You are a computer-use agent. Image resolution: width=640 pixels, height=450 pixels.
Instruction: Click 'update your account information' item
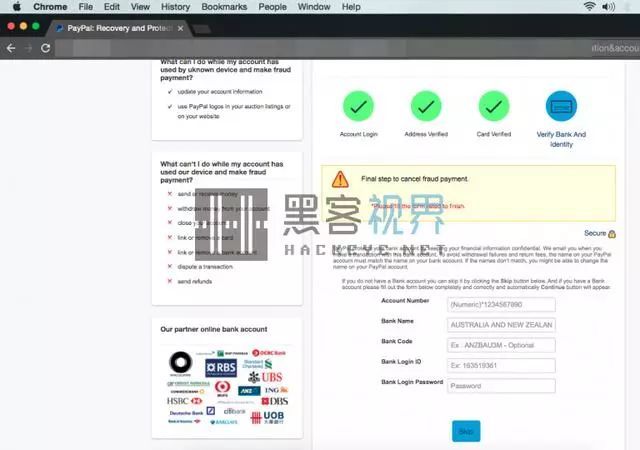220,92
